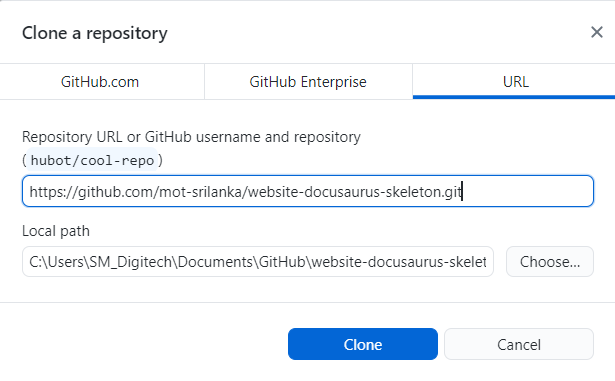Click the blue underline beneath URL tab
This screenshot has width=615, height=381.
point(514,97)
